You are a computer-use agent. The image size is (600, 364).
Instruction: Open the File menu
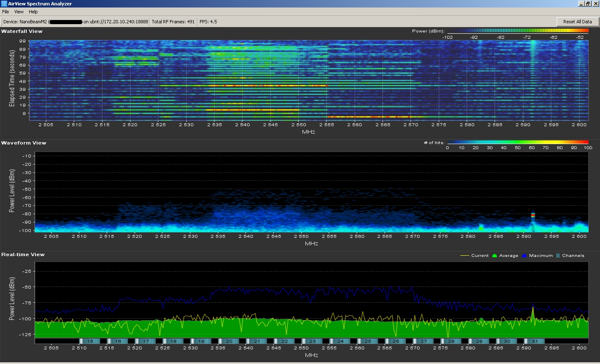click(5, 12)
